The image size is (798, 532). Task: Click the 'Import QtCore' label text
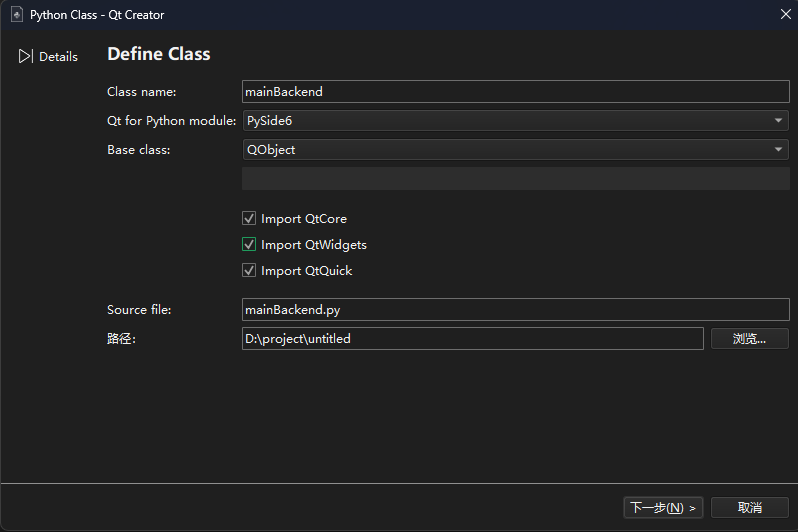tap(304, 219)
